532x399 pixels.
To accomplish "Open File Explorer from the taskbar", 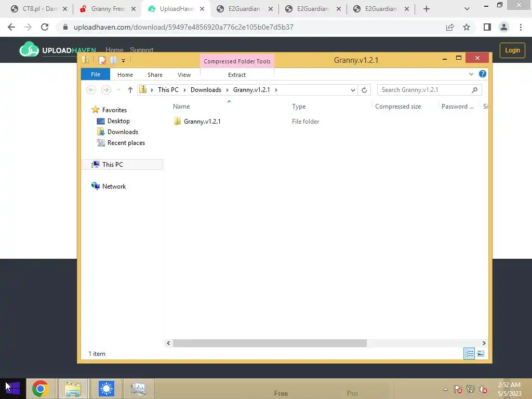I will point(73,389).
